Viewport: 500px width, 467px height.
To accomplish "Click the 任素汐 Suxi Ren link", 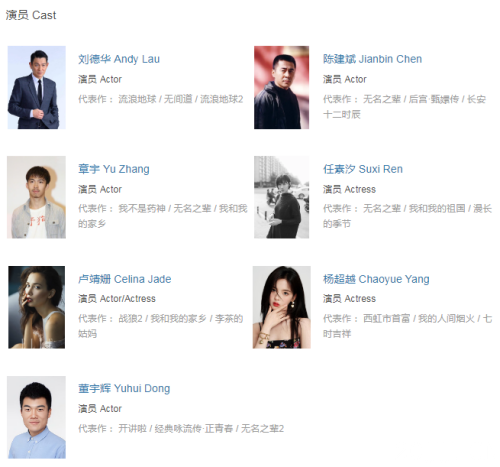I will coord(363,169).
